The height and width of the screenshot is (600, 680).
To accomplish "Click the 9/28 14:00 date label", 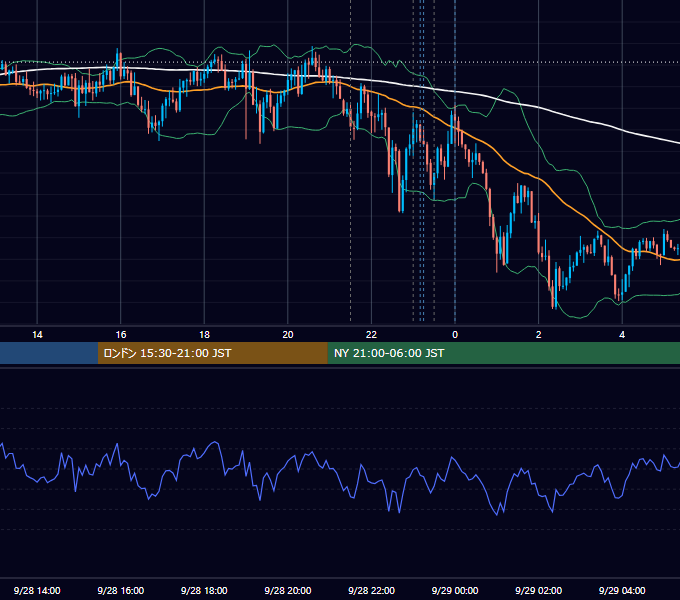I will click(37, 590).
